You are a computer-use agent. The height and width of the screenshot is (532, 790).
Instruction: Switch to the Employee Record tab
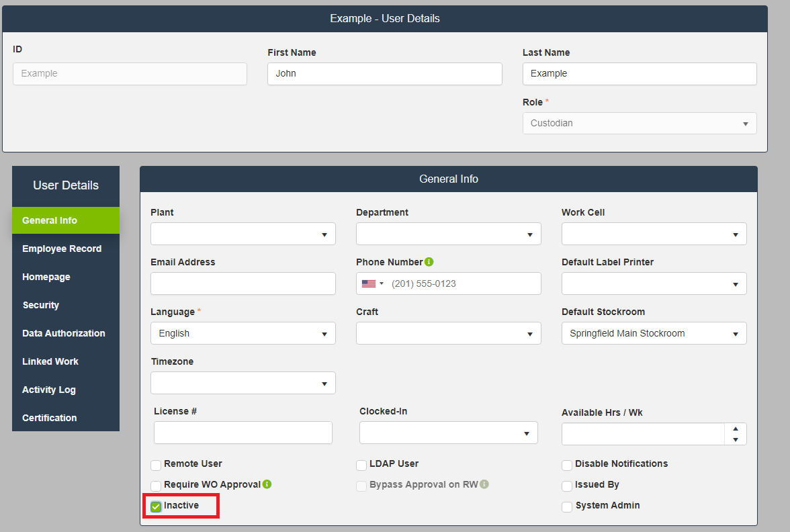click(x=62, y=249)
